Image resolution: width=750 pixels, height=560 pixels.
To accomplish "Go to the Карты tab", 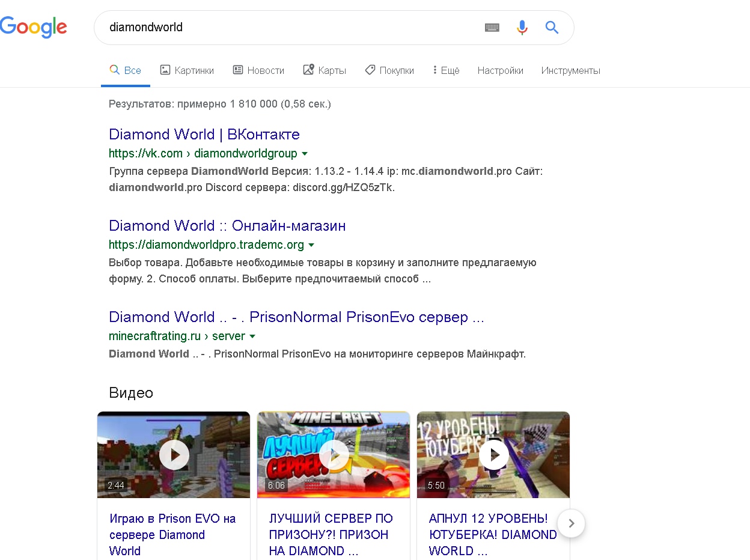I will tap(325, 70).
